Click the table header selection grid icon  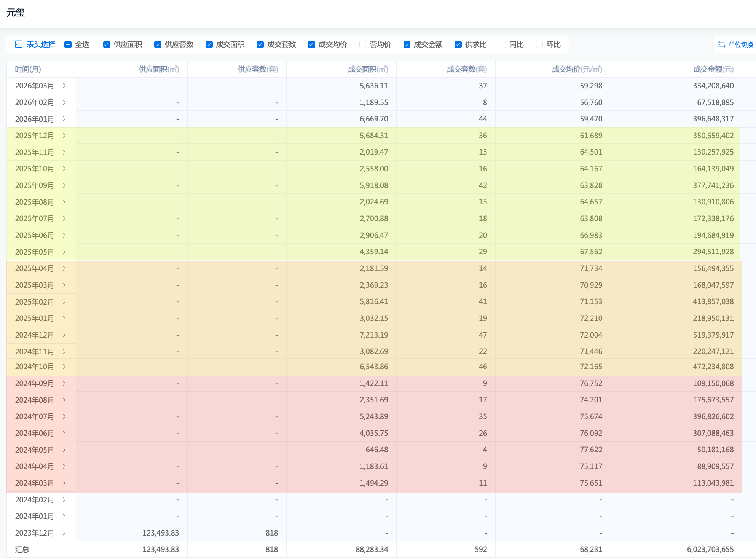(19, 45)
